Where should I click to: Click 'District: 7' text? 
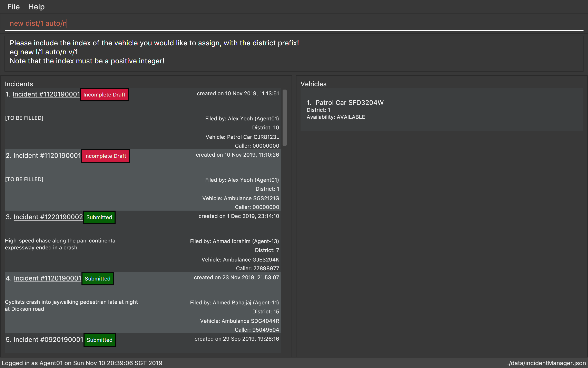coord(267,250)
